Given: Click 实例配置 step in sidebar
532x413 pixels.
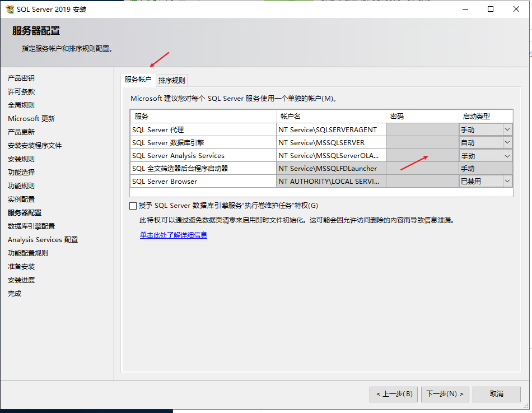Looking at the screenshot, I should coord(21,199).
